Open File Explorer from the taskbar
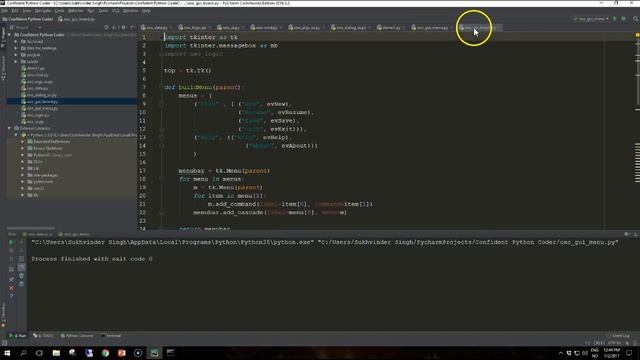This screenshot has height=360, width=640. pyautogui.click(x=56, y=353)
